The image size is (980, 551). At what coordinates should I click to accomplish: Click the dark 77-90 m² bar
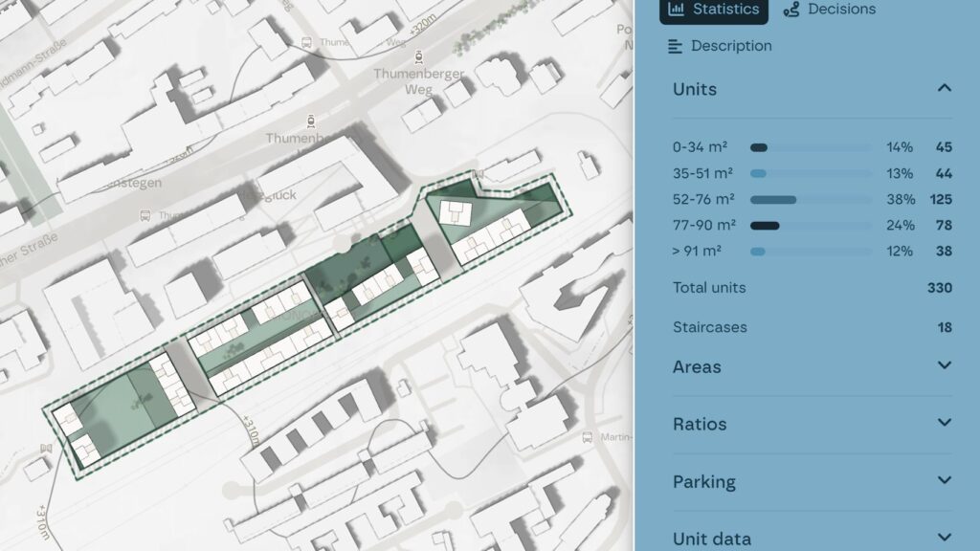(765, 226)
